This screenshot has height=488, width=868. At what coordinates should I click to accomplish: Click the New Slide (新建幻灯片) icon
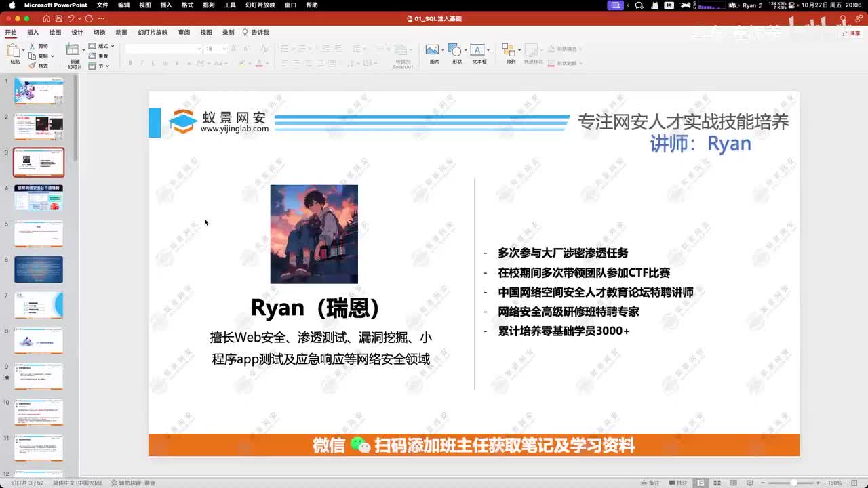point(73,50)
